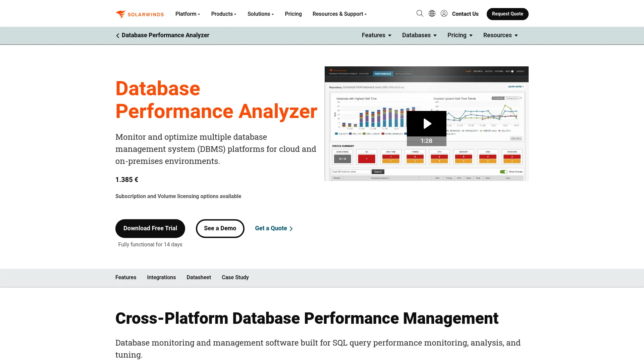
Task: Click Download Free Trial button
Action: pyautogui.click(x=150, y=228)
